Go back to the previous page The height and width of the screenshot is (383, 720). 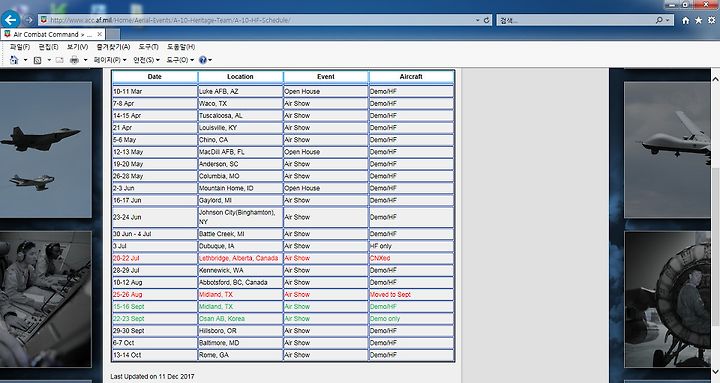click(11, 20)
